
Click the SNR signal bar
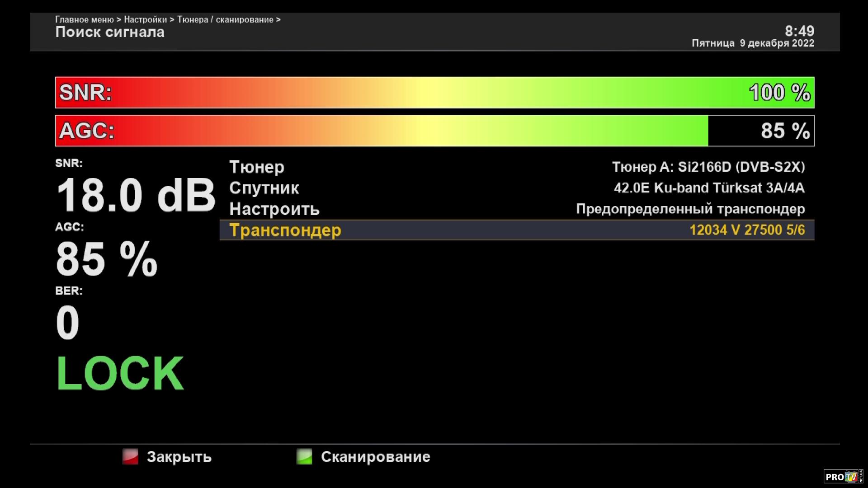tap(434, 93)
